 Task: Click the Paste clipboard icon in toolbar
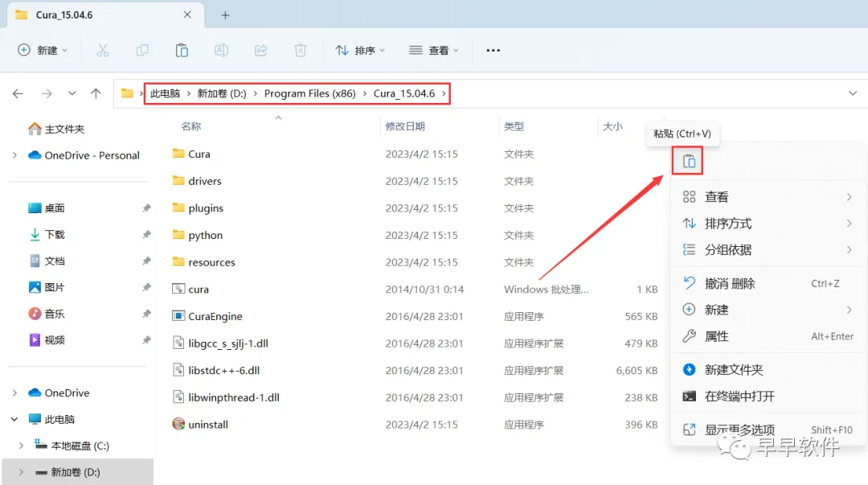(182, 51)
